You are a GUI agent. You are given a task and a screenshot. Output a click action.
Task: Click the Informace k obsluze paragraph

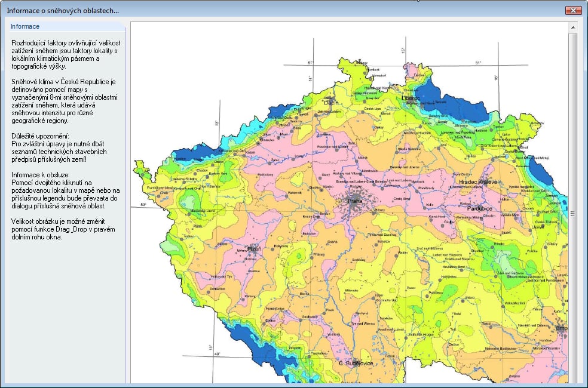66,190
